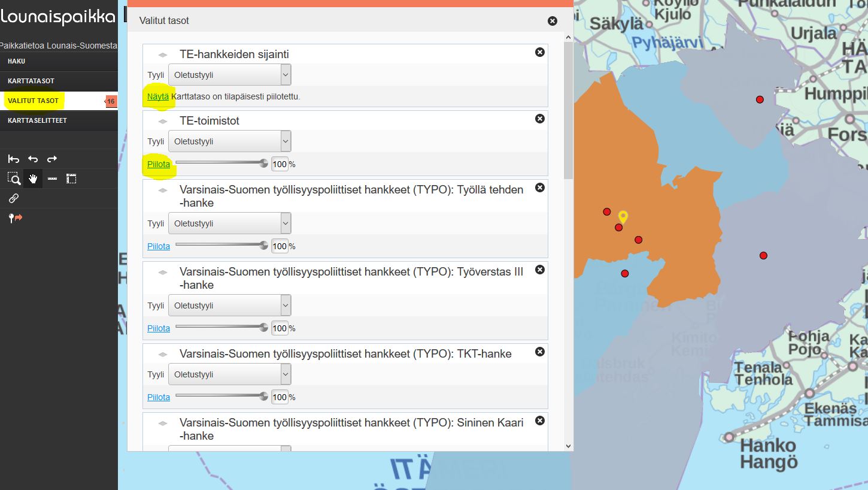Hide the TKT-hanke layer
Image resolution: width=868 pixels, height=490 pixels.
point(159,397)
